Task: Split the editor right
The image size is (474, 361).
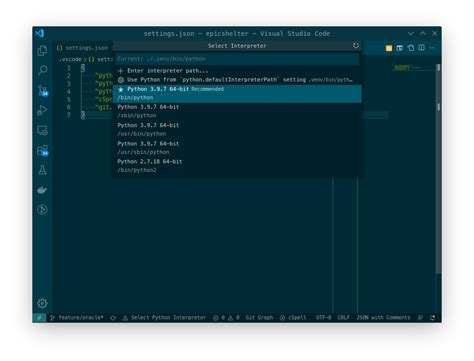Action: [x=422, y=48]
